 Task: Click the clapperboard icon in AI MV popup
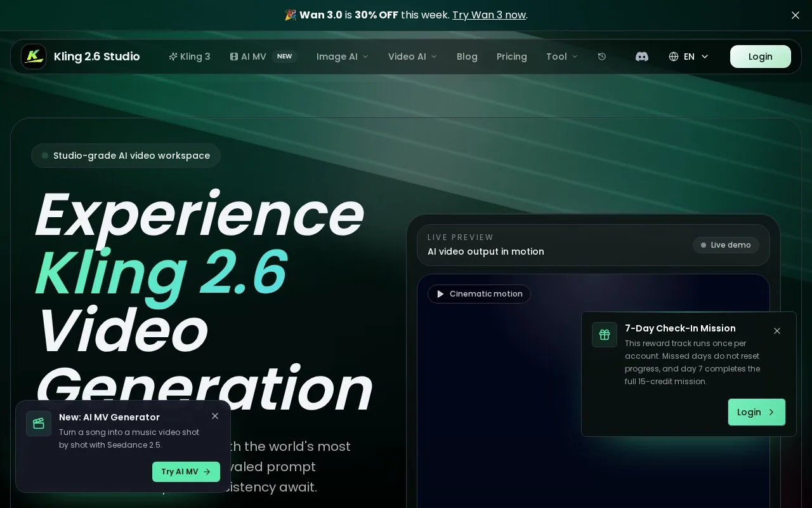point(39,424)
